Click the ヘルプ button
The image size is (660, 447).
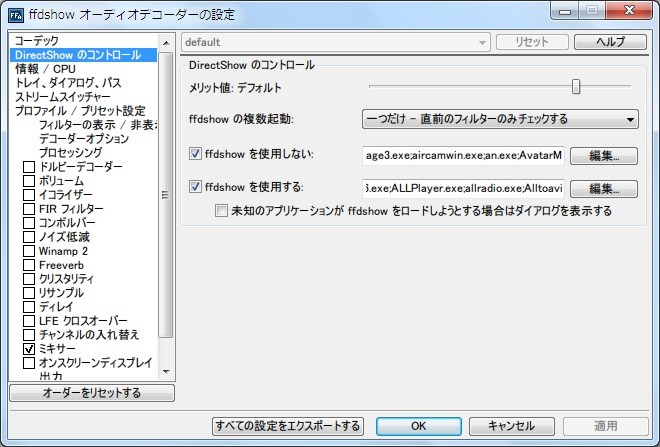click(x=610, y=42)
